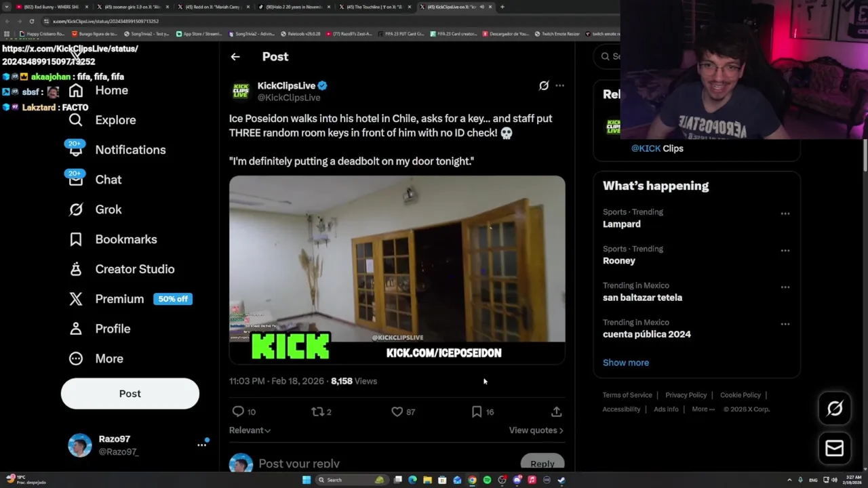Open post options three-dot menu

(559, 85)
